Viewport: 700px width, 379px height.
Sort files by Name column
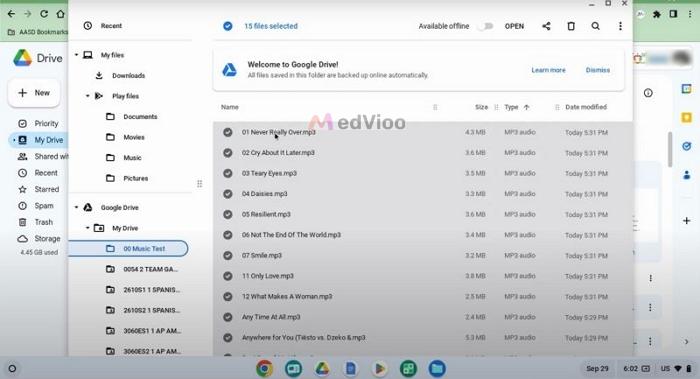pos(229,107)
